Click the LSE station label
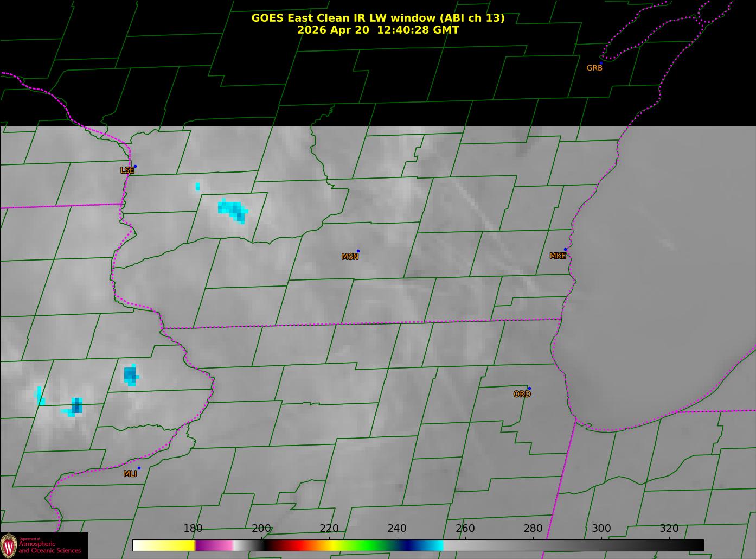Screen dimensions: 756x559 127,170
